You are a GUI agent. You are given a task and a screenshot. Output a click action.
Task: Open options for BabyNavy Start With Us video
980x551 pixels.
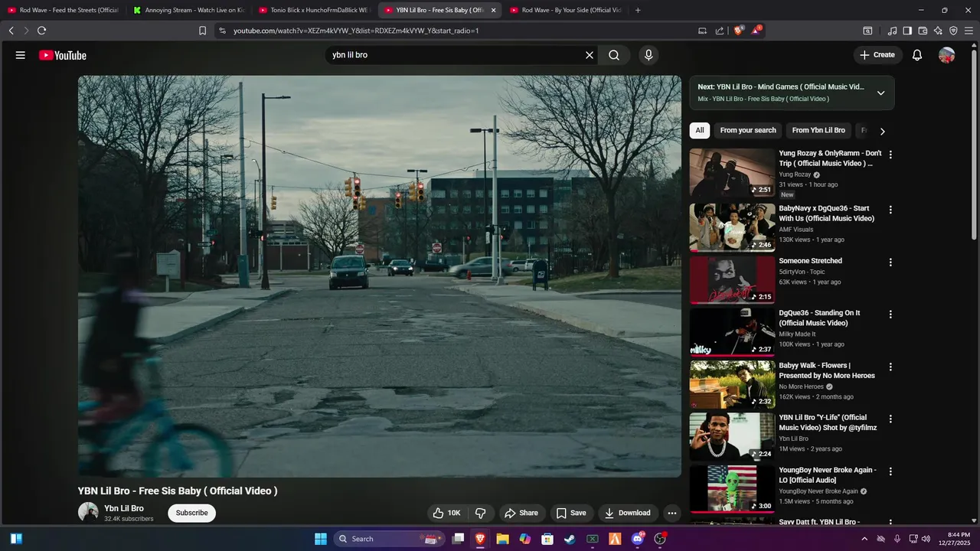coord(890,210)
